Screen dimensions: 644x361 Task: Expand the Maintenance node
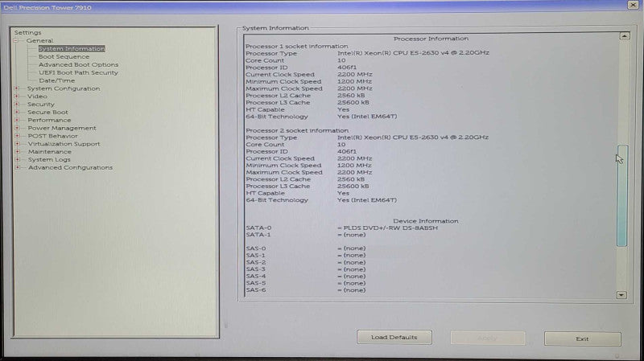17,151
